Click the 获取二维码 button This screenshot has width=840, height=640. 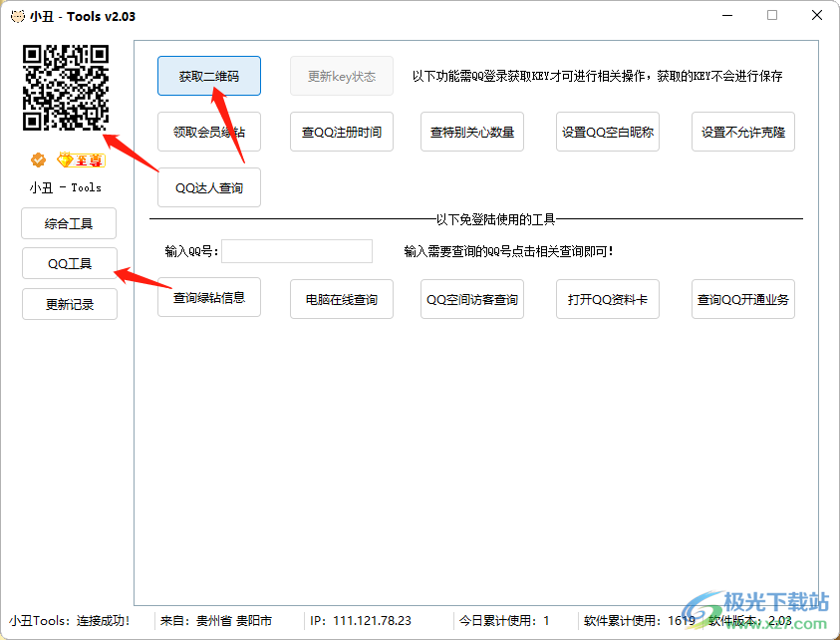[209, 76]
